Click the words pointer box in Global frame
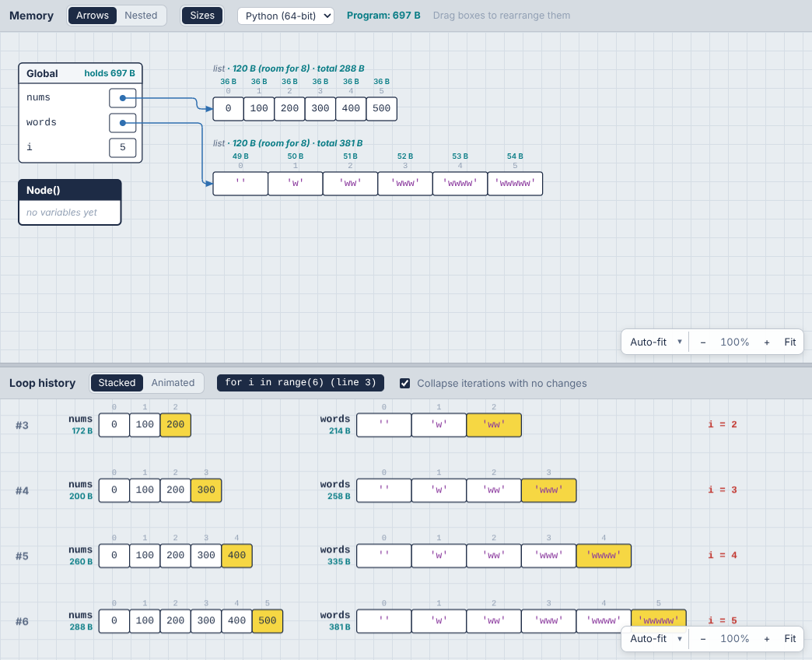 123,123
